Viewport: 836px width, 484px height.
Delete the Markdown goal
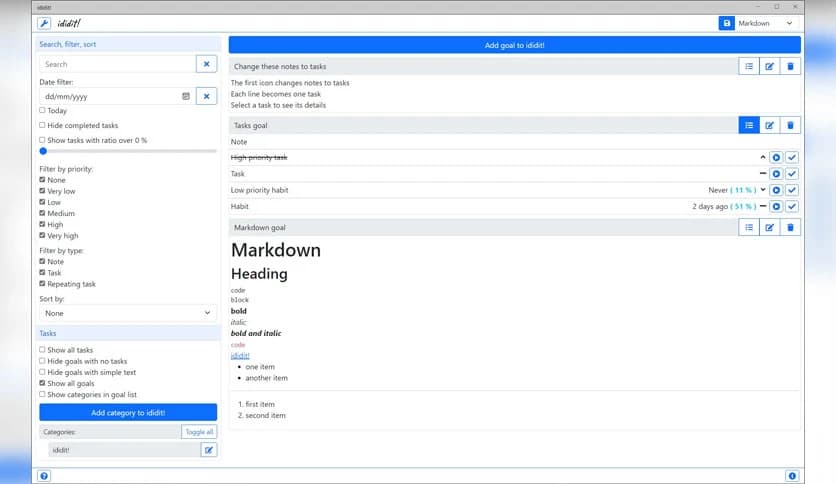point(790,228)
